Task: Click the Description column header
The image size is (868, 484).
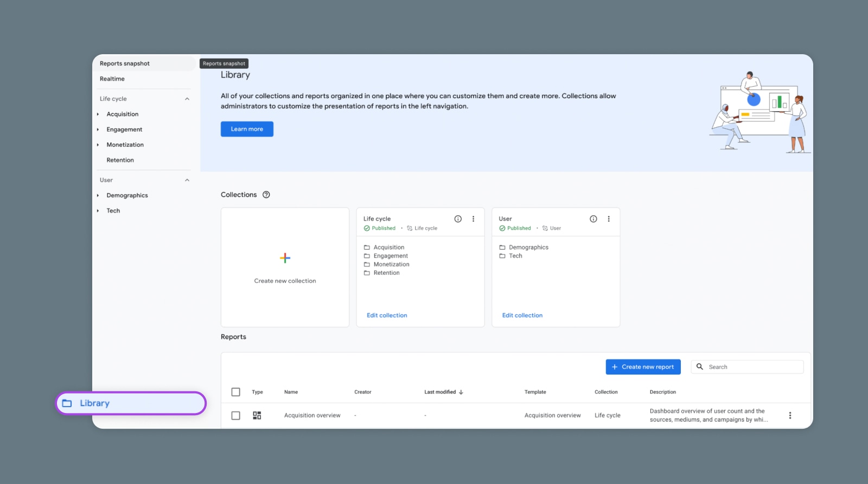Action: [x=663, y=392]
